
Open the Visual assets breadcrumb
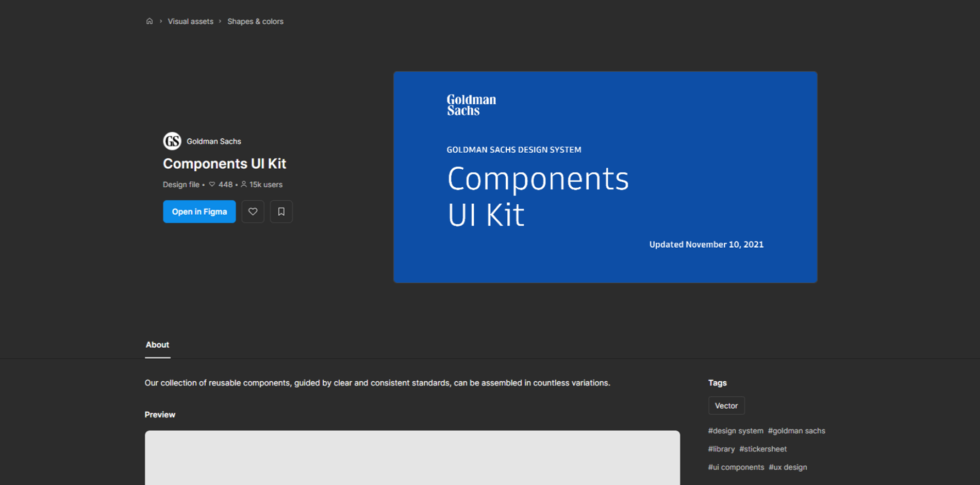coord(190,21)
